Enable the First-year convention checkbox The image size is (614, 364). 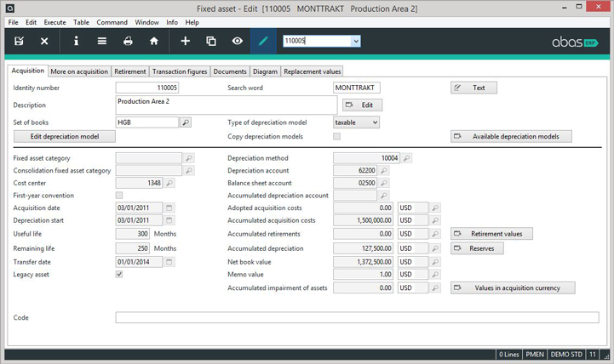tap(119, 195)
